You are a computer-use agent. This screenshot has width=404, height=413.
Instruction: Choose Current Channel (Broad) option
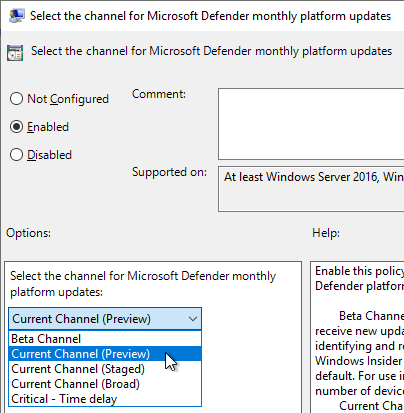(x=105, y=384)
